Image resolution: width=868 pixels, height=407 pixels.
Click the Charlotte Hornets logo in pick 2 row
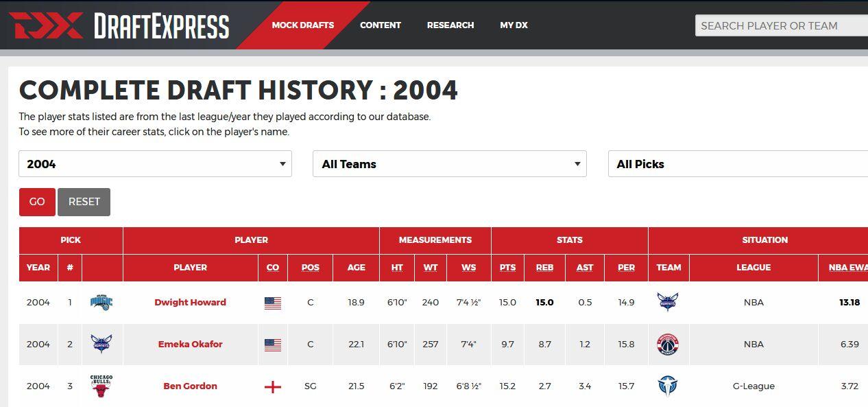pos(101,344)
